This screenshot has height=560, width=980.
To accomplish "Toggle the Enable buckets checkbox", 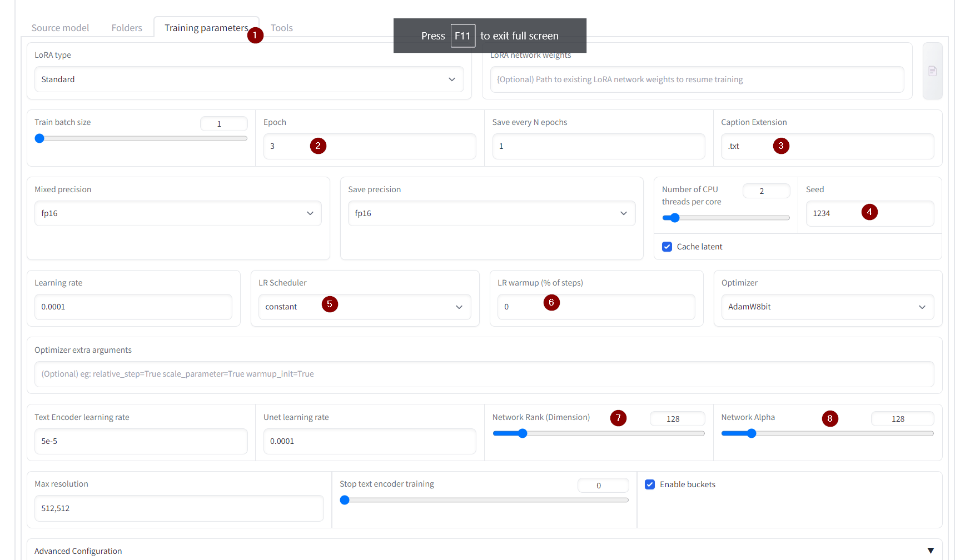I will point(650,484).
